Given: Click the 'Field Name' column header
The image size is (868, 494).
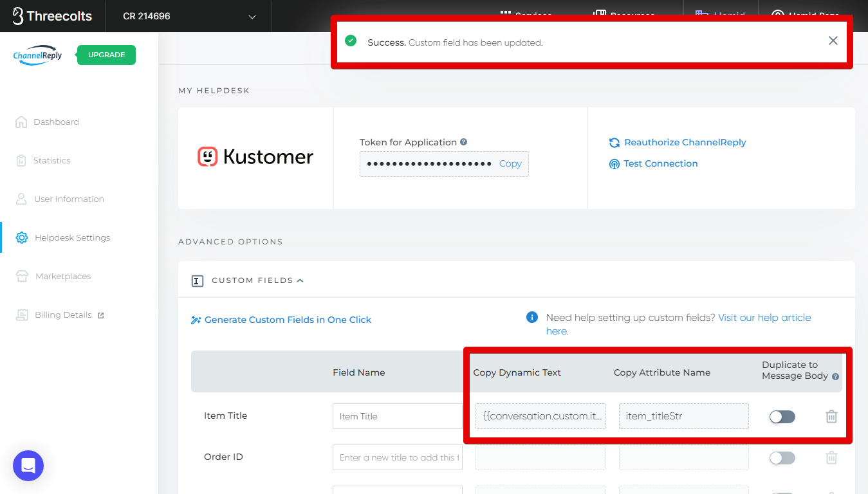Looking at the screenshot, I should 359,372.
